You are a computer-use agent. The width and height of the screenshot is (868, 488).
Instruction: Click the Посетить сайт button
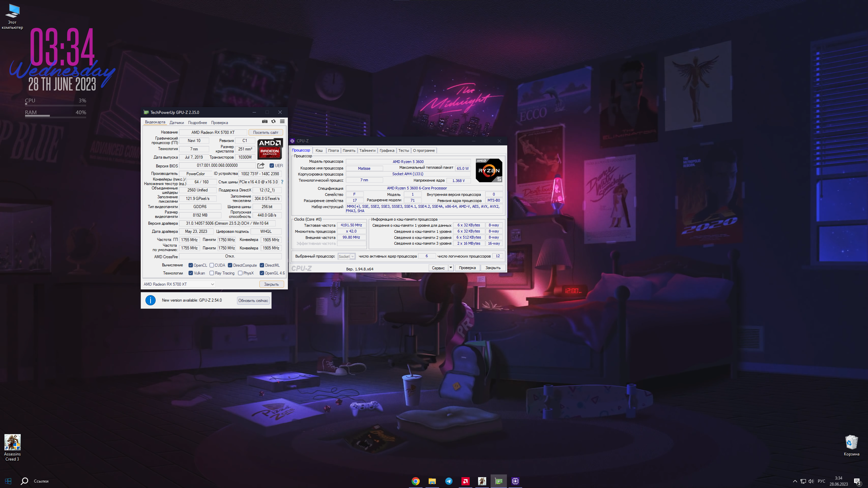[265, 133]
